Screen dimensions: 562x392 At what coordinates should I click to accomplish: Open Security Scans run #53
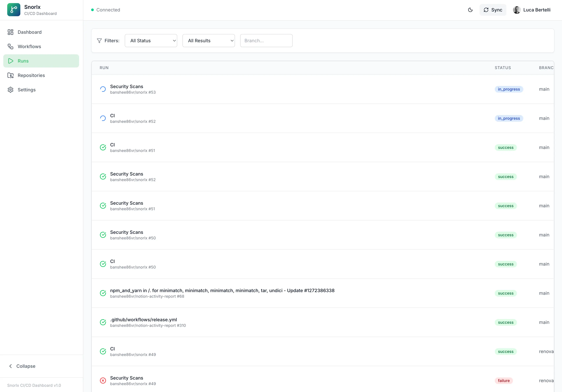[323, 89]
